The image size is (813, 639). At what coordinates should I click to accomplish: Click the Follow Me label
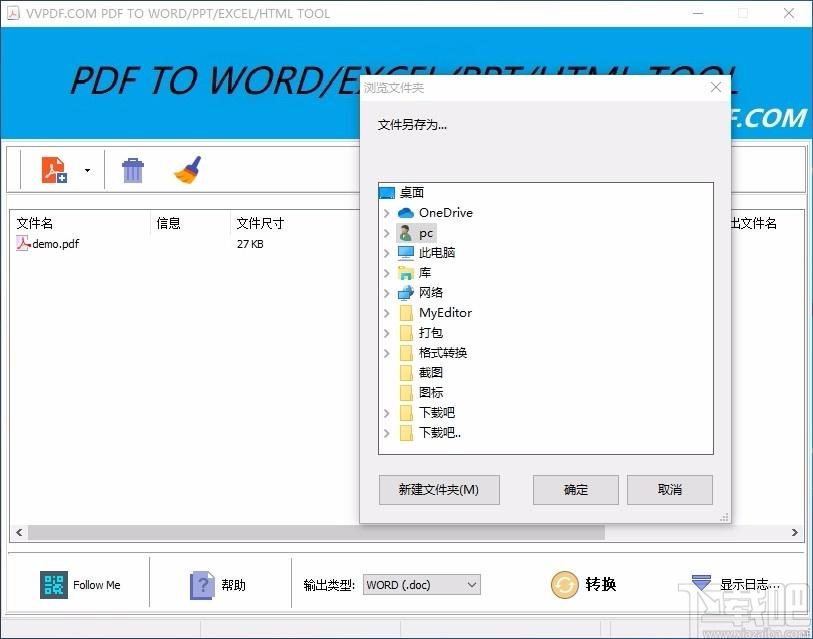(96, 585)
